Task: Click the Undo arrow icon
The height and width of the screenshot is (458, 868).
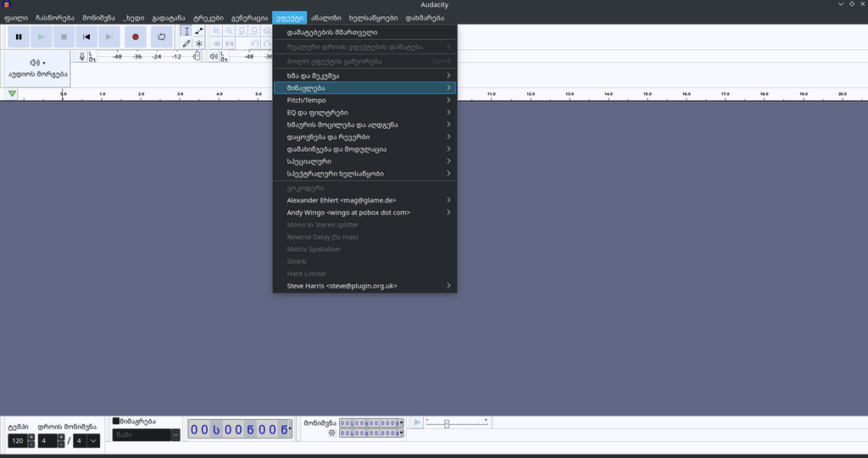Action: (x=254, y=43)
